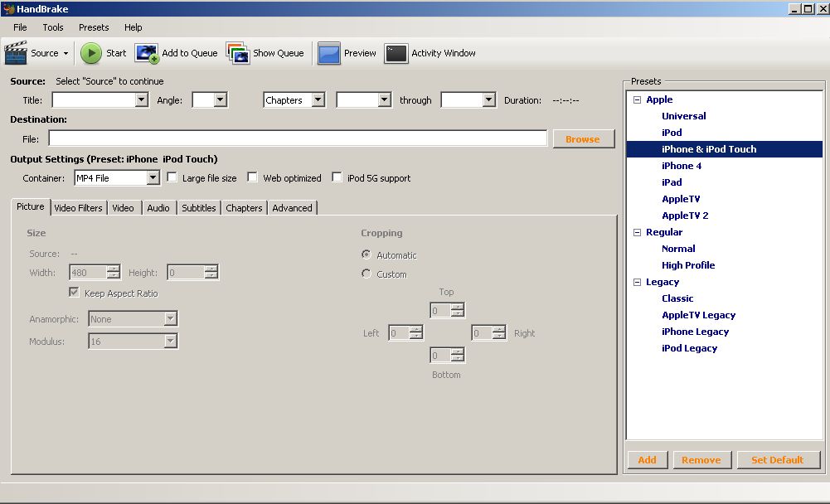Click the Top cropping spinner
This screenshot has width=830, height=504.
point(447,311)
